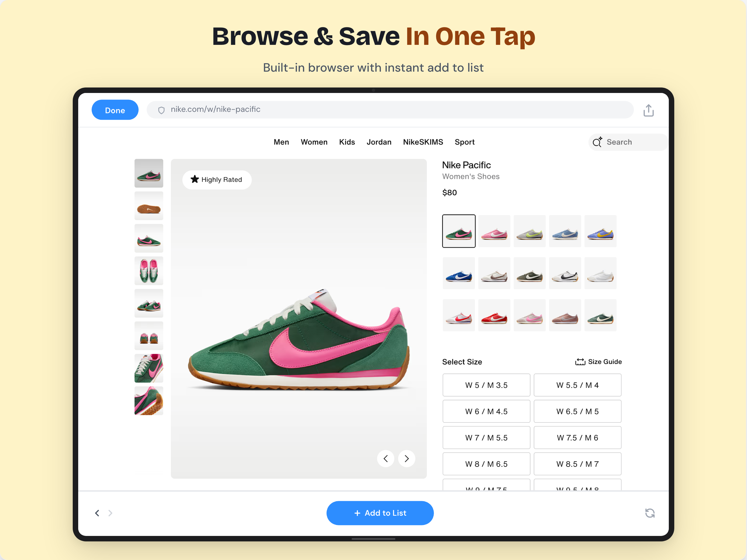The image size is (747, 560).
Task: Open the NikeSKIMS menu
Action: pos(423,142)
